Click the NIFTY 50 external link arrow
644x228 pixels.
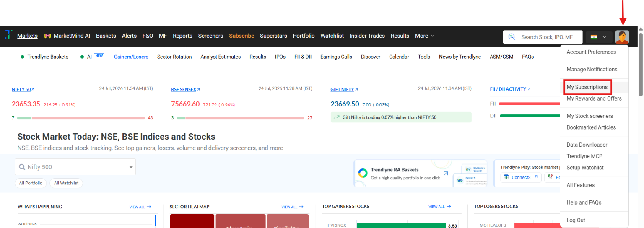coord(33,89)
